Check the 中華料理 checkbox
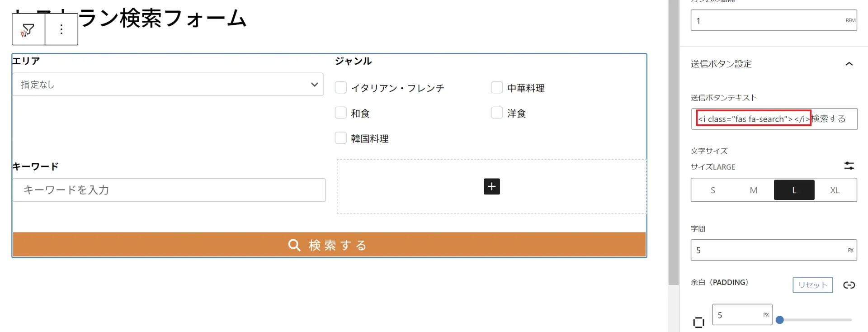Screen dimensions: 868x332 pos(497,87)
